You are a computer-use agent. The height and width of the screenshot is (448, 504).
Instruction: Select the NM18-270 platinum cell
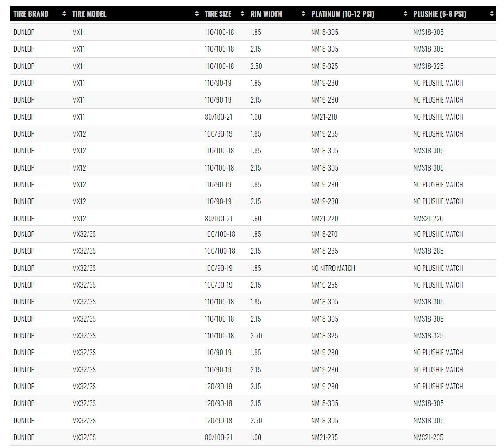pos(324,234)
